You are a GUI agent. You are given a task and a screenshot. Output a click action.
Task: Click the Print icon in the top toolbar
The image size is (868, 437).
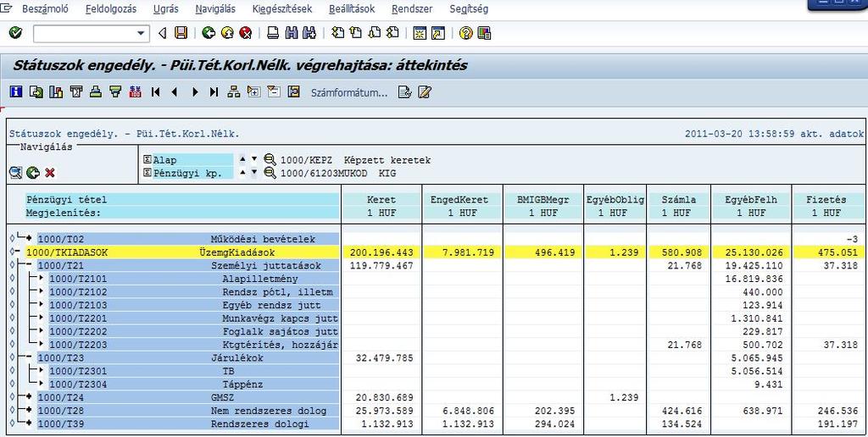pos(273,33)
